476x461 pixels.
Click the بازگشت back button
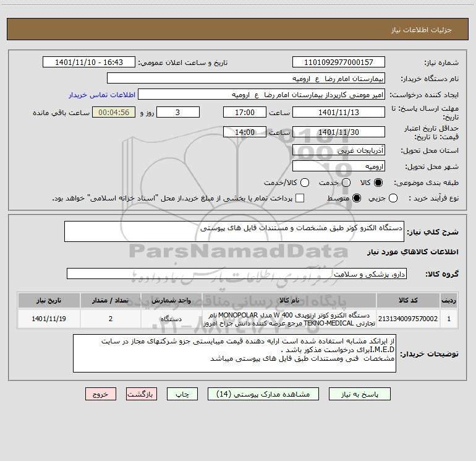[142, 394]
